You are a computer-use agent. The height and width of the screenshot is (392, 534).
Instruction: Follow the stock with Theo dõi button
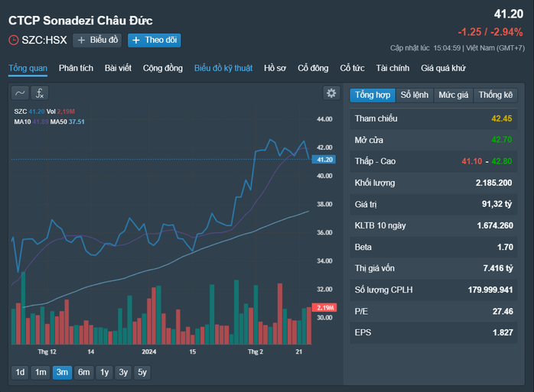pyautogui.click(x=155, y=40)
